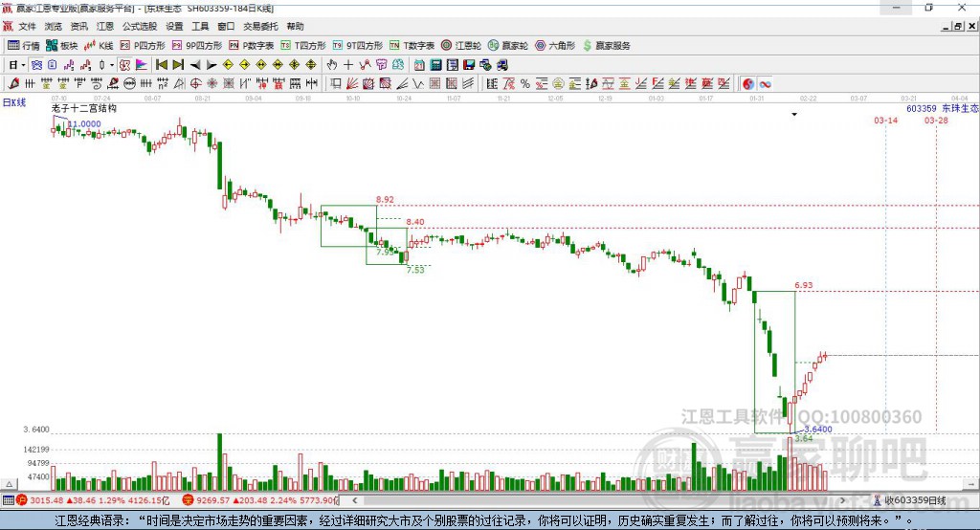Open the 六角形 hexagon tool
980x530 pixels.
(555, 46)
